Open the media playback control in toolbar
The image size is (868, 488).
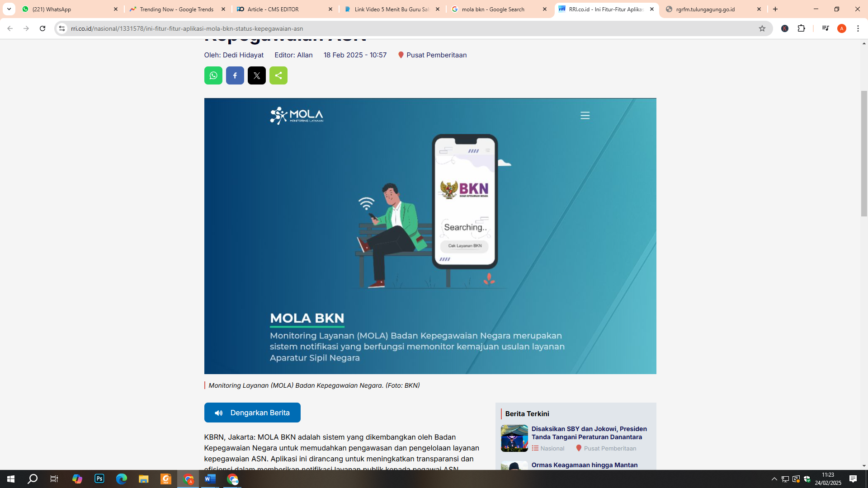click(825, 28)
